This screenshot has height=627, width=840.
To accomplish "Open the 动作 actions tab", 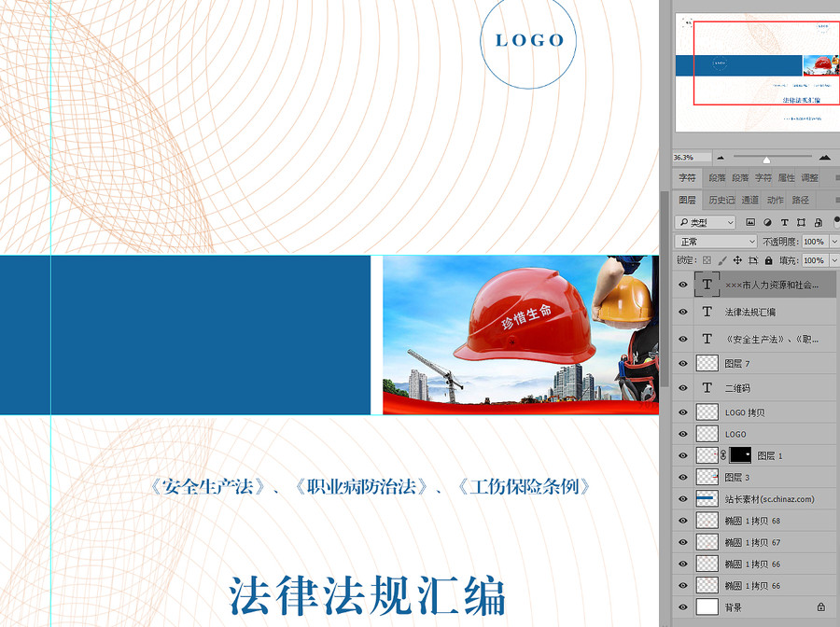I will pyautogui.click(x=776, y=200).
